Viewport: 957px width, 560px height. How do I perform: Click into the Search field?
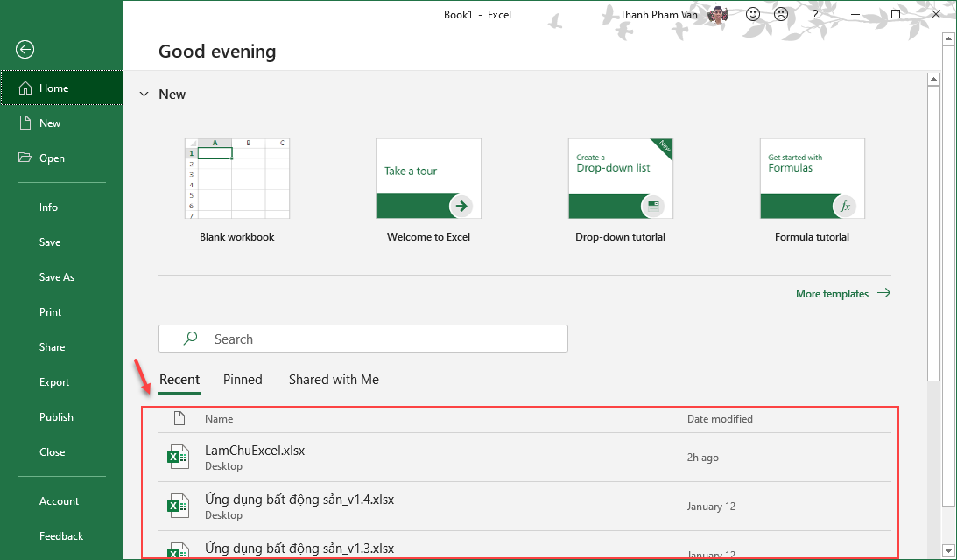pyautogui.click(x=363, y=339)
